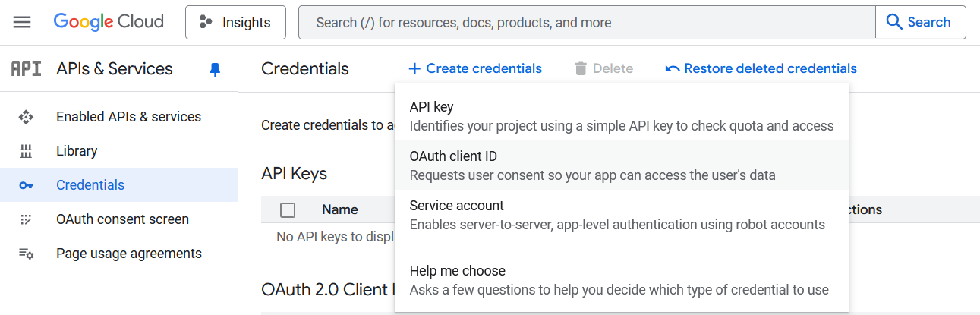Click the Create credentials dropdown button

475,68
